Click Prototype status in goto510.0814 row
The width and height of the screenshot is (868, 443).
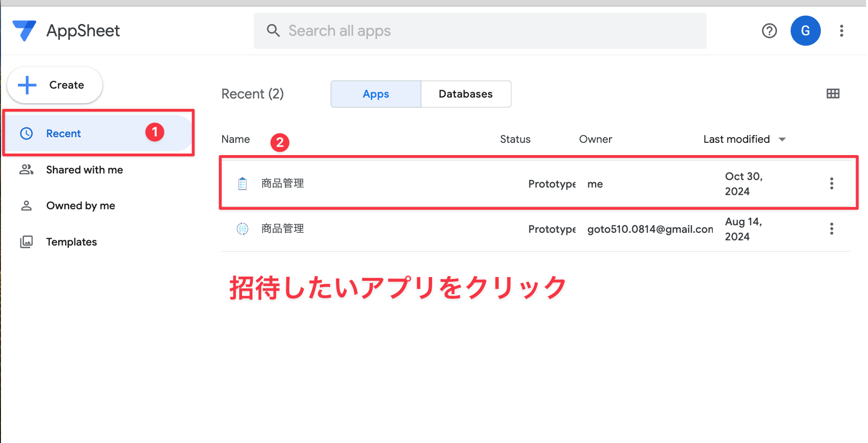coord(552,229)
